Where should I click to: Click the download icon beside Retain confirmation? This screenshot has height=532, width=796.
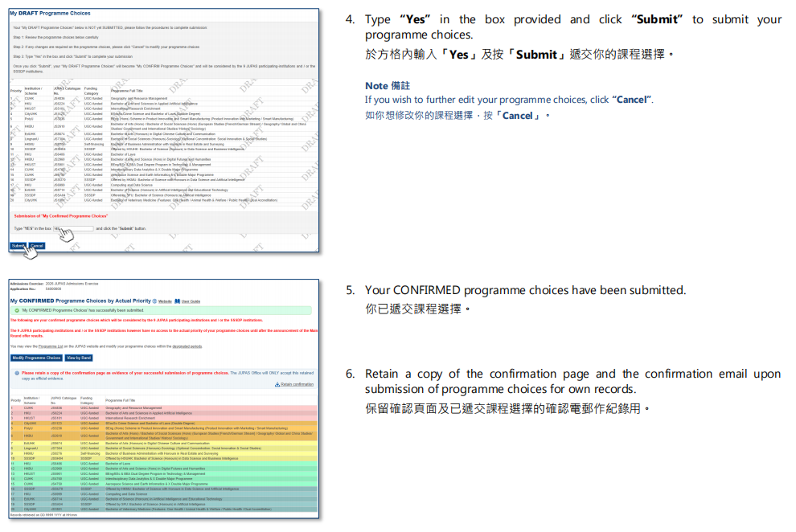pyautogui.click(x=277, y=384)
